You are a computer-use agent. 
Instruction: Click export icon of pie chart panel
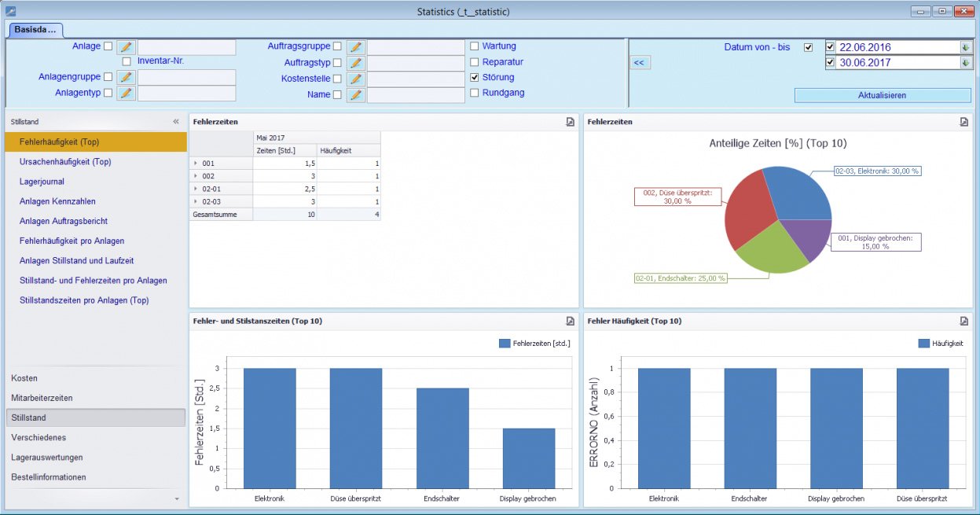click(963, 122)
